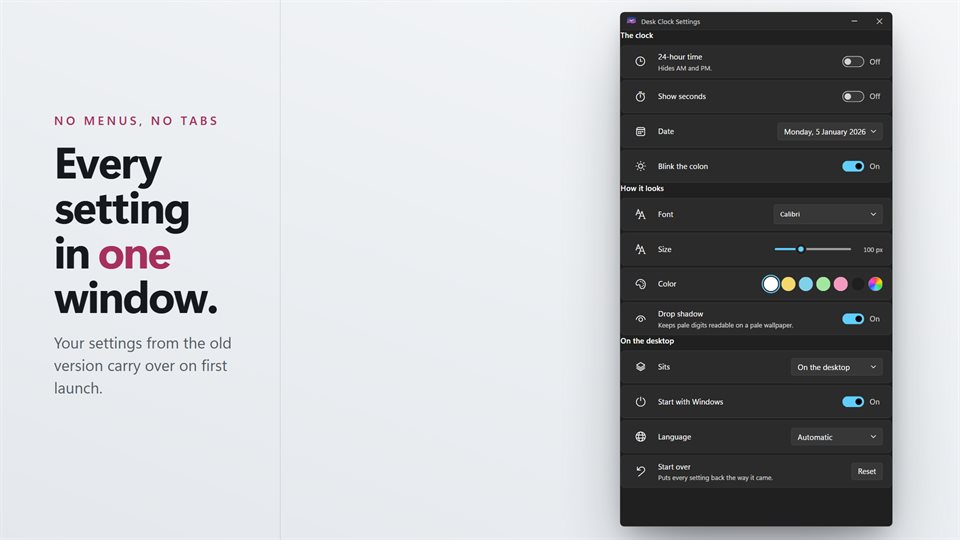Open the Date format dropdown
The width and height of the screenshot is (960, 540).
click(x=830, y=132)
